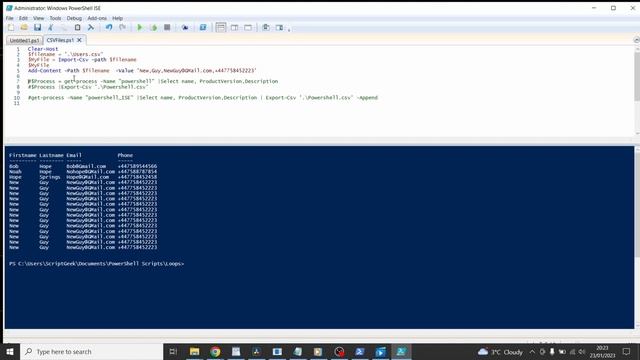Open the Add-ons menu

[x=97, y=18]
